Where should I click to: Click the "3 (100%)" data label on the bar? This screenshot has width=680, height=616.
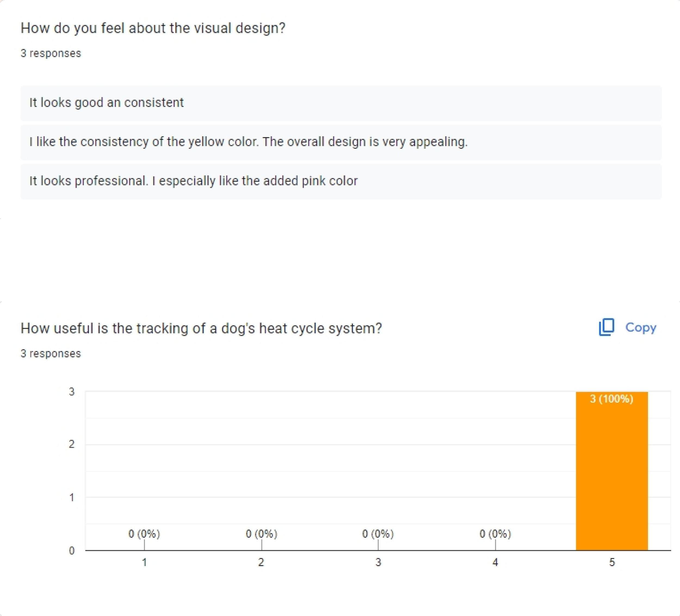click(x=611, y=399)
